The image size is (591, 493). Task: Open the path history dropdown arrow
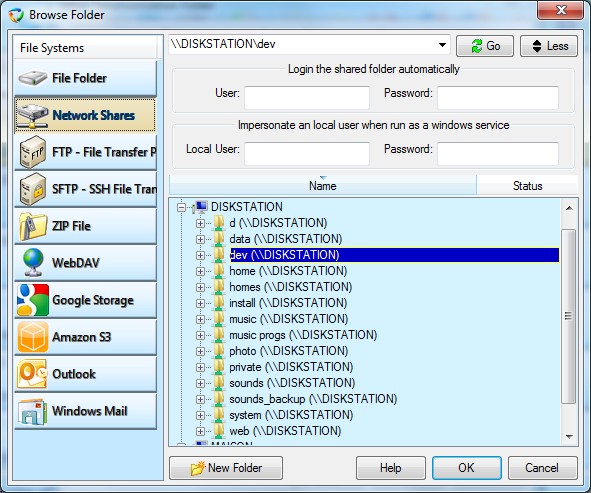442,45
